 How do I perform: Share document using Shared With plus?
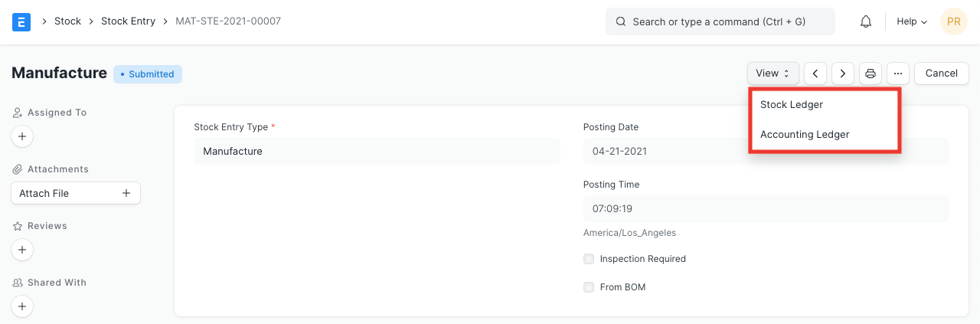22,306
